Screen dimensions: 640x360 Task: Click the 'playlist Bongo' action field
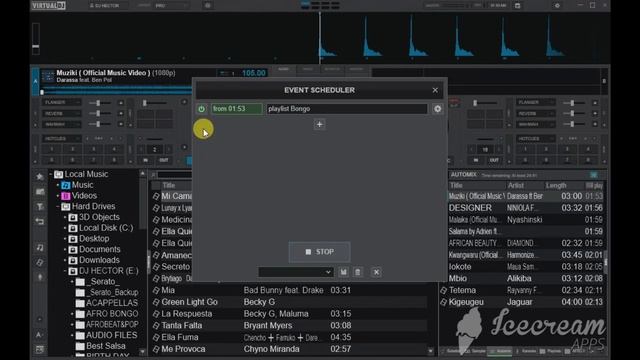[347, 109]
